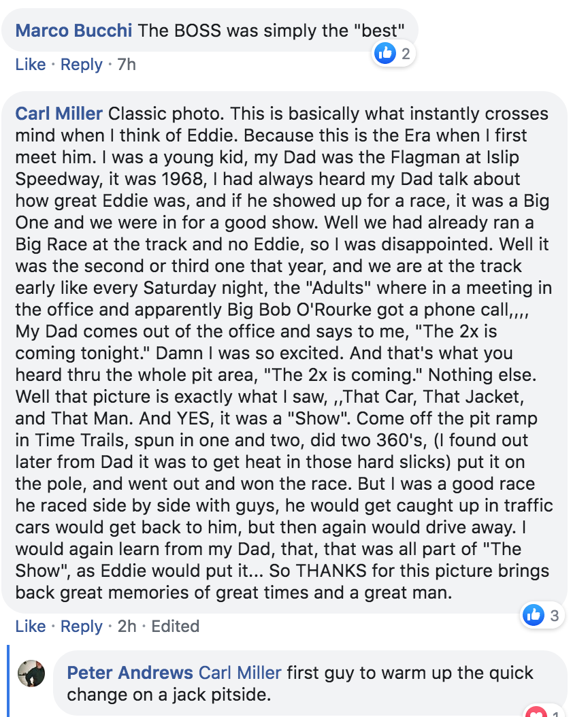Click the 2h timestamp on Carl's comment
This screenshot has height=717, width=588.
(127, 626)
